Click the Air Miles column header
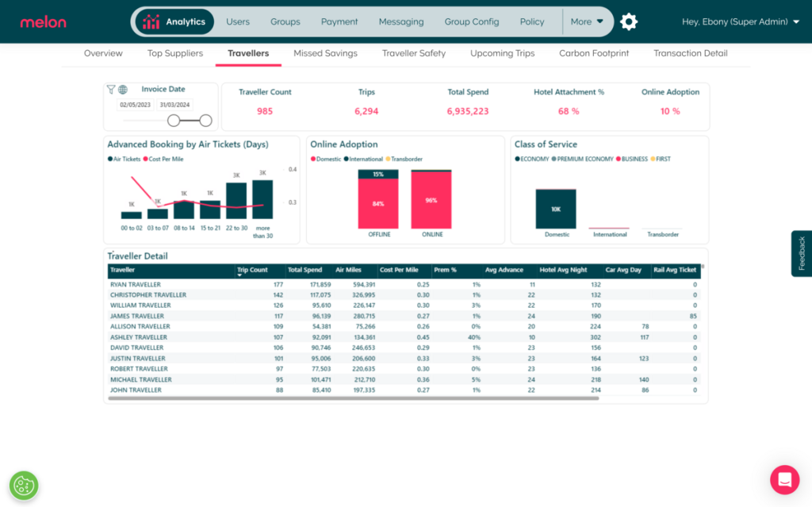This screenshot has height=507, width=812. click(x=348, y=270)
